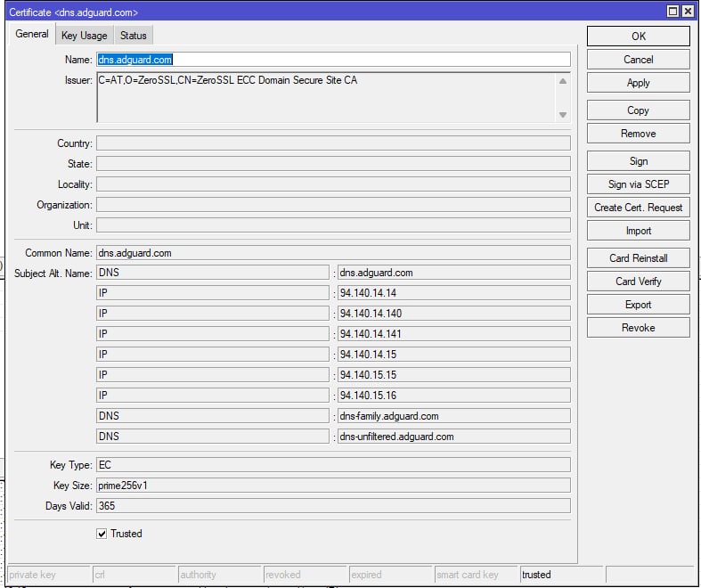Click the dns-family.adguard.com value
Viewport: 701px width, 588px height.
pyautogui.click(x=453, y=416)
